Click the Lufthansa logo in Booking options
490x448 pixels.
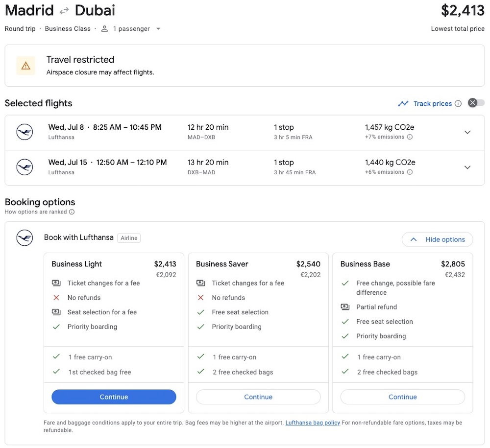coord(24,238)
